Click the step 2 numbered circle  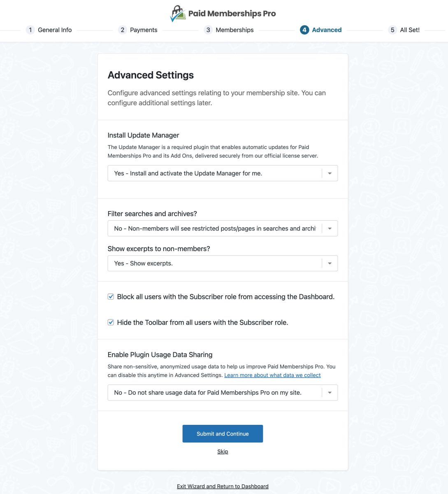(x=122, y=30)
